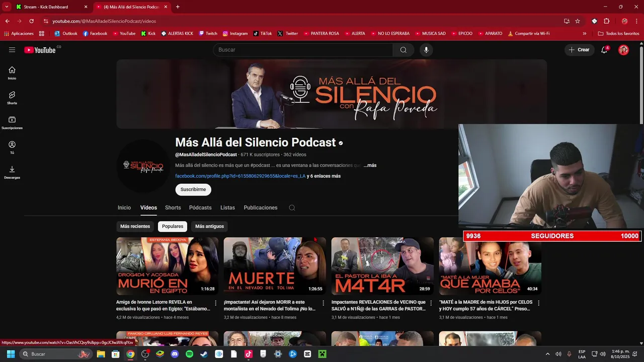Open the channel Inicio tab
The image size is (644, 362).
pyautogui.click(x=124, y=208)
